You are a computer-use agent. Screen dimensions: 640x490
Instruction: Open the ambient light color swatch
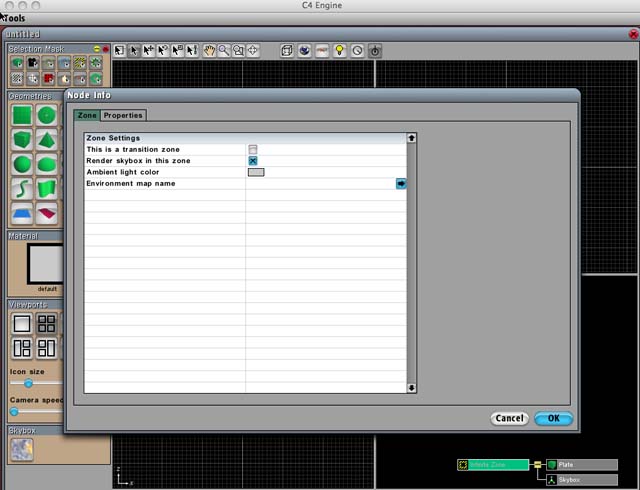pyautogui.click(x=256, y=172)
